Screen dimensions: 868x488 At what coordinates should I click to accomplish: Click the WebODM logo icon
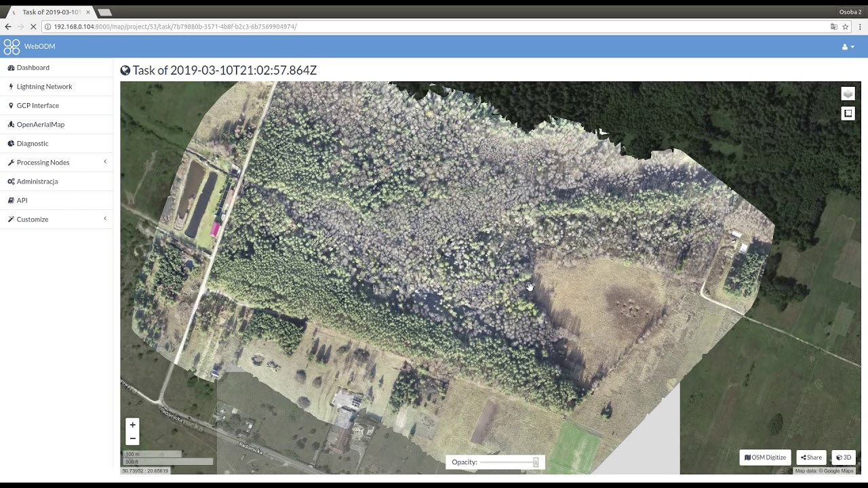pyautogui.click(x=12, y=47)
